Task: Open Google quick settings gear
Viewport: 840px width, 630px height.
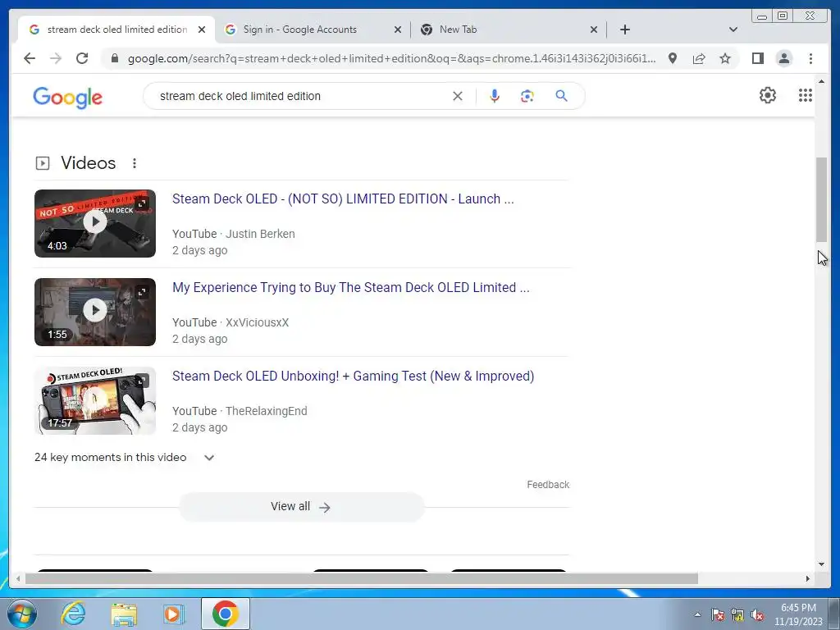Action: (x=768, y=95)
